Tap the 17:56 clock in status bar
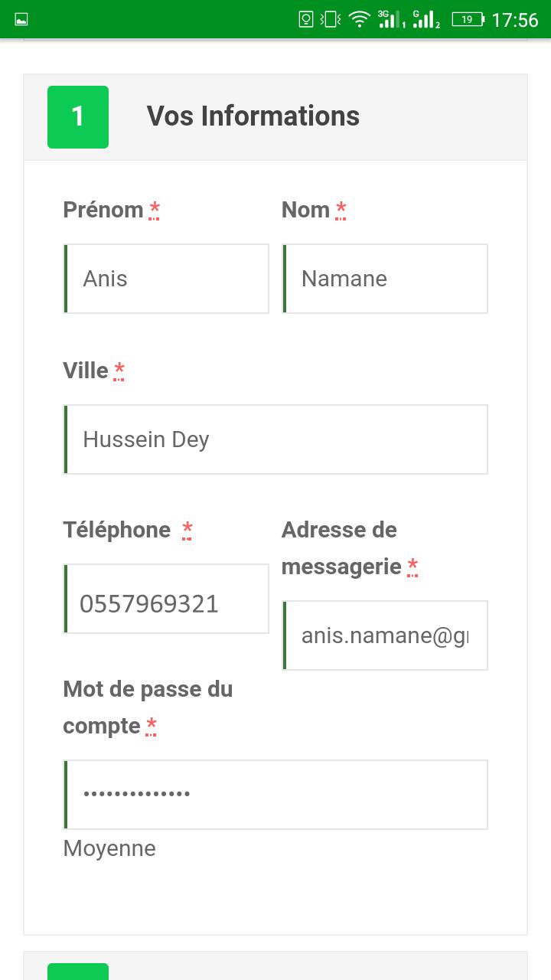 [x=515, y=20]
